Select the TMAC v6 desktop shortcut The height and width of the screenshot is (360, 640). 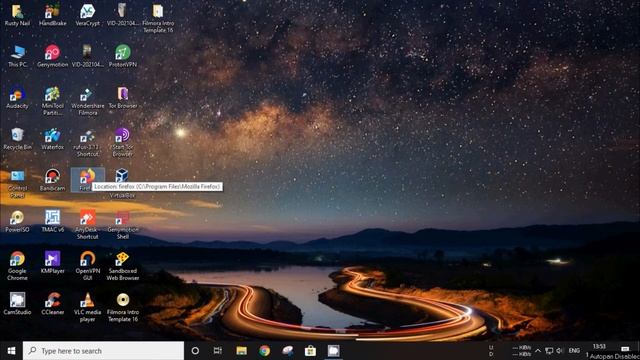coord(52,221)
